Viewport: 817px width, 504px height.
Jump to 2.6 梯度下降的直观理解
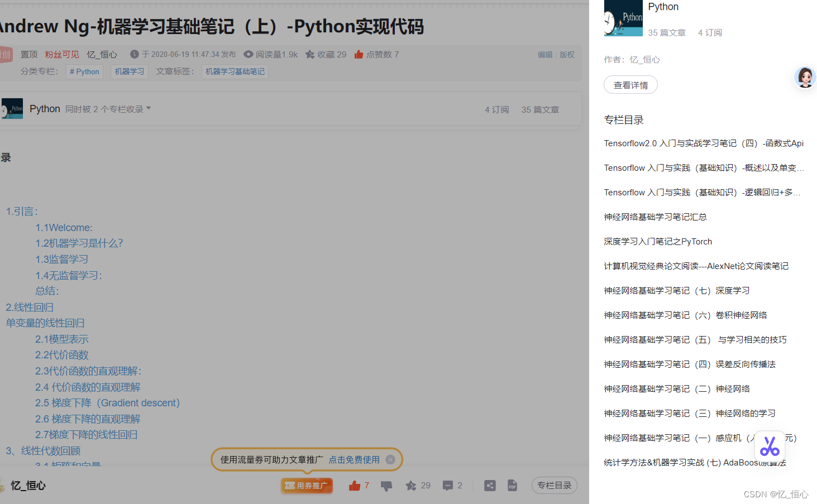point(88,419)
